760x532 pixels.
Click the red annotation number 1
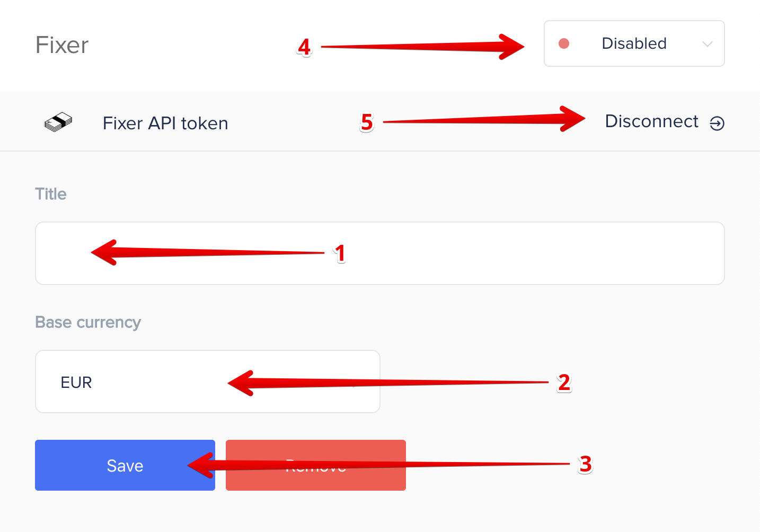[x=340, y=253]
